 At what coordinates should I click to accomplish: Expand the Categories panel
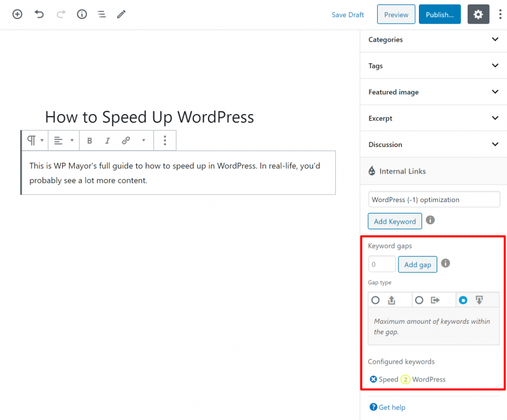click(433, 39)
